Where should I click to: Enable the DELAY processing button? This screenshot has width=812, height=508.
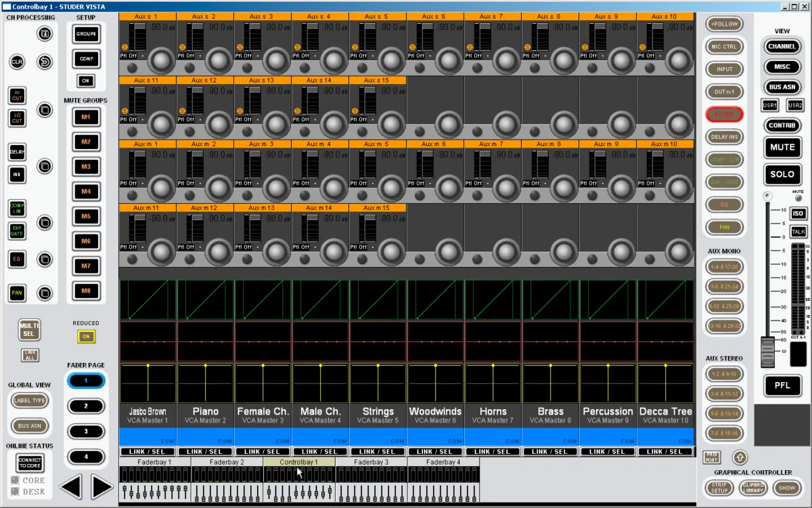click(x=17, y=152)
